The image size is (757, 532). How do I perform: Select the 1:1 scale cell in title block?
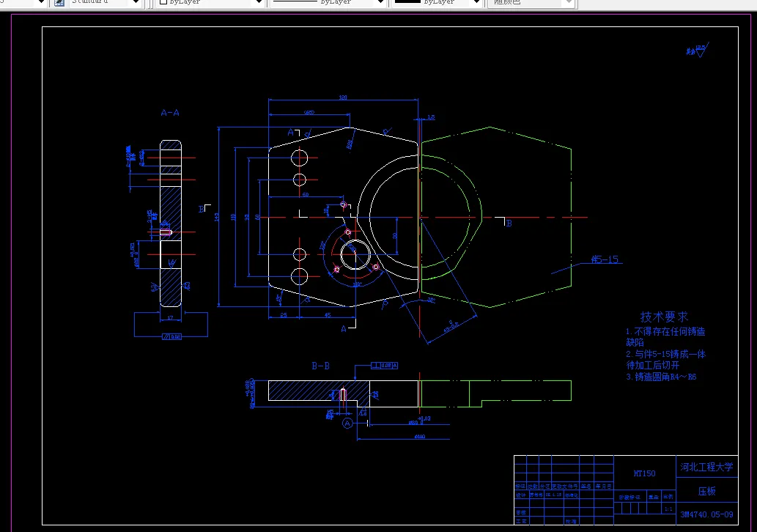click(668, 509)
